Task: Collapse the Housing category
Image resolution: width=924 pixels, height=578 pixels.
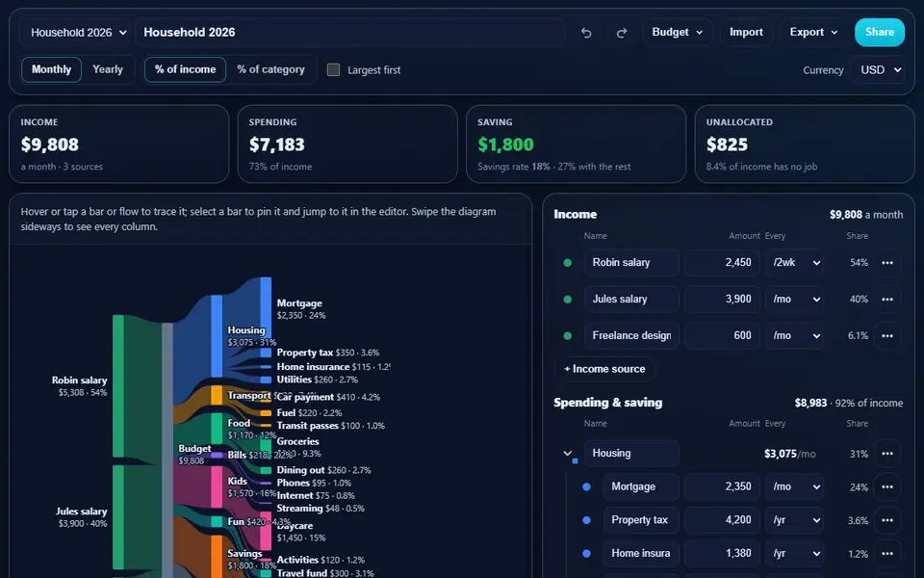Action: pyautogui.click(x=568, y=454)
